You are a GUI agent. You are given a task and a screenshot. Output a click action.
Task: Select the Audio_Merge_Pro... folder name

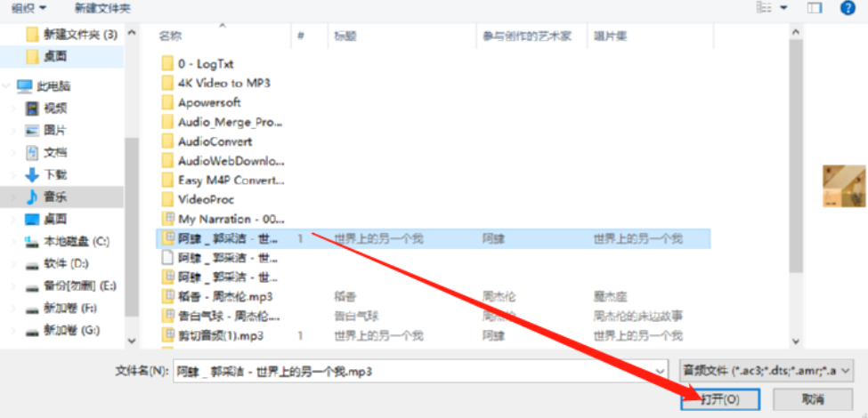point(231,122)
